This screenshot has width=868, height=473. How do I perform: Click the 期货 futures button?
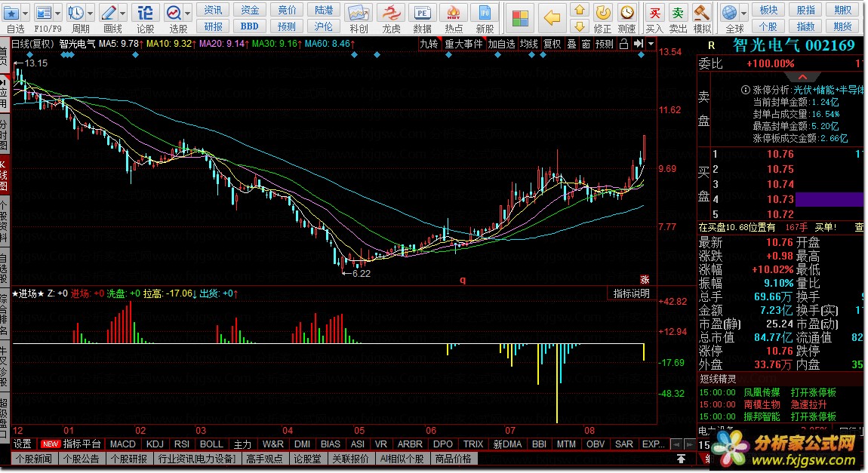(x=842, y=26)
